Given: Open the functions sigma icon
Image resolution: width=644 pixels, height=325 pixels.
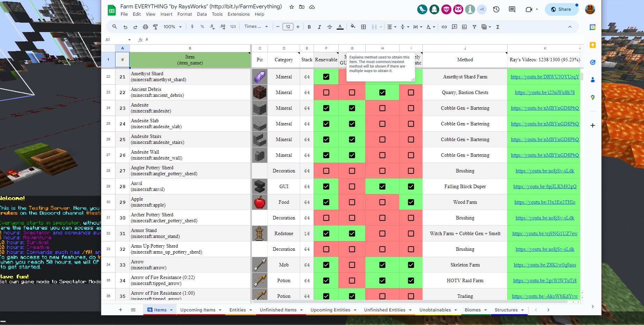Looking at the screenshot, I should (x=498, y=27).
